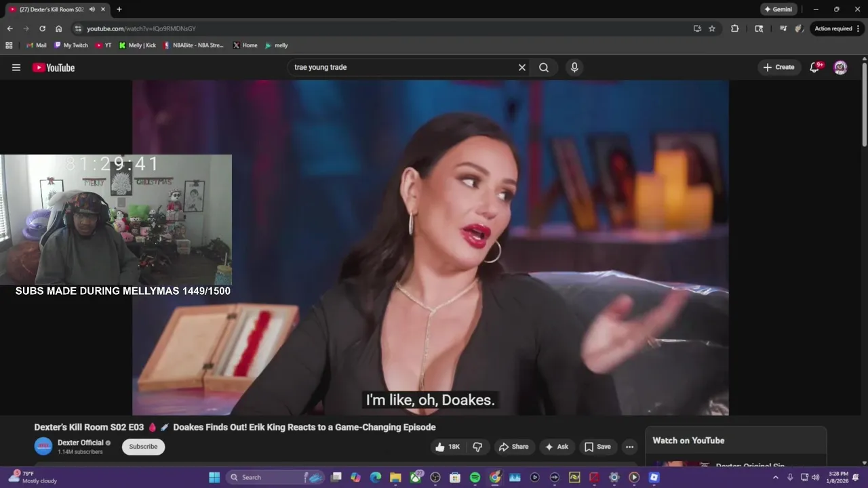Bookmark this page with the star icon
This screenshot has width=868, height=488.
[x=712, y=28]
